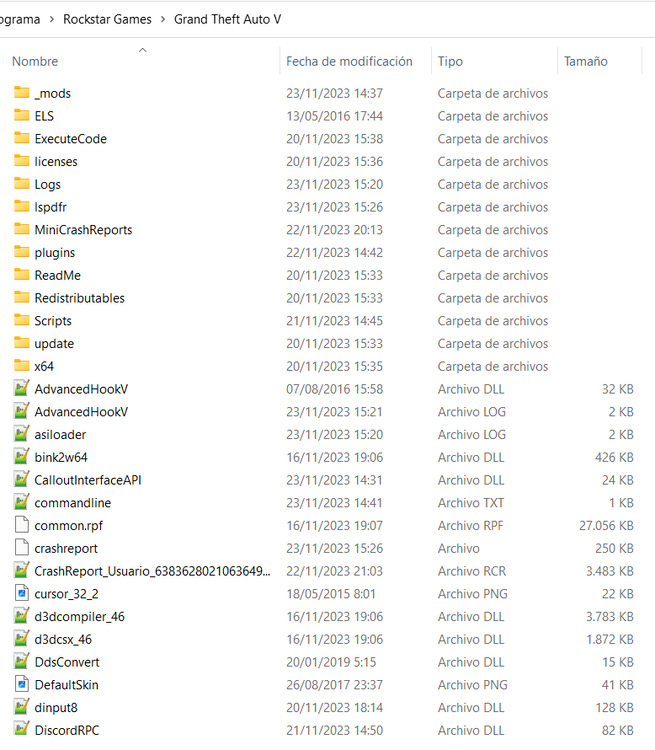Select the CalloutInterfaceAPI file name
Image resolution: width=655 pixels, height=750 pixels.
(88, 480)
